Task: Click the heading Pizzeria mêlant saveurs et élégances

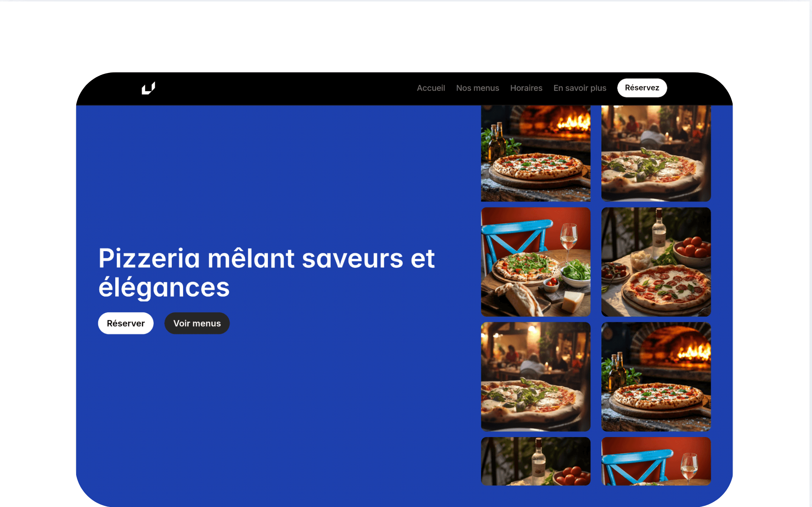Action: (x=266, y=273)
